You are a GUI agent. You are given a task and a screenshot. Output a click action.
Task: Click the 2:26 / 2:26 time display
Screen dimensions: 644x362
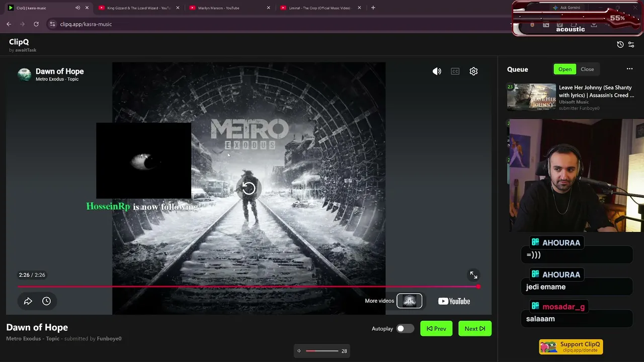tap(32, 275)
